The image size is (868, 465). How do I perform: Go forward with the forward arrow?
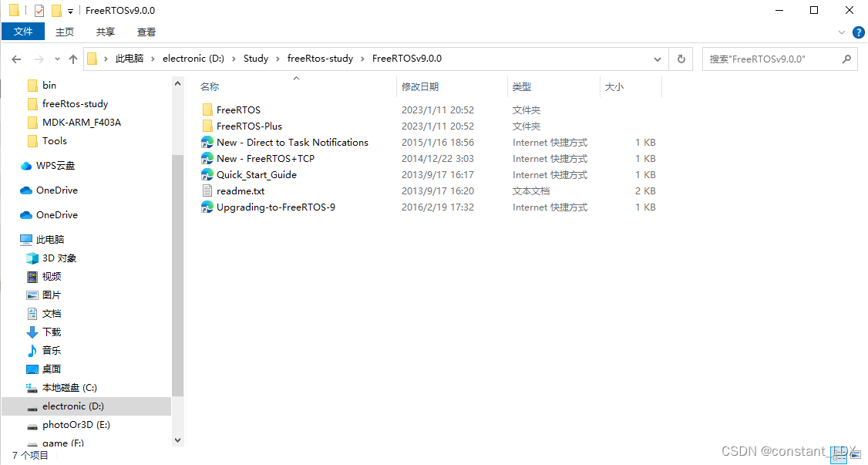tap(39, 59)
